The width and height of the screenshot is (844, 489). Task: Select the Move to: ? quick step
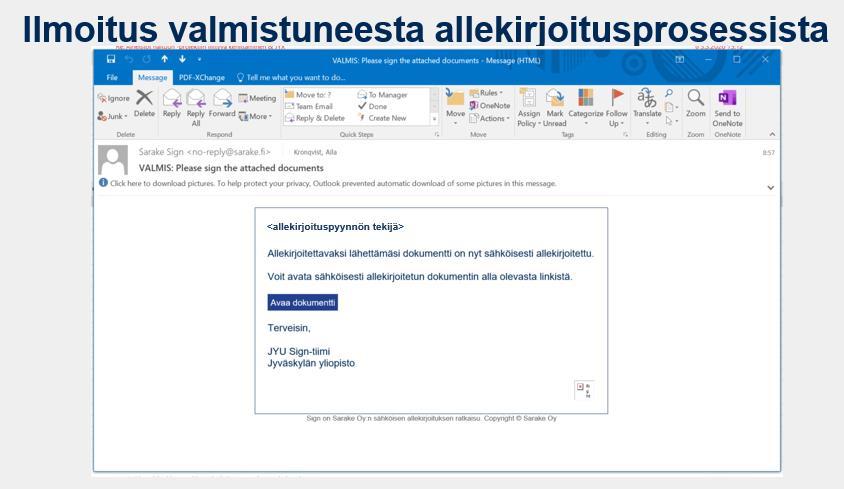308,95
